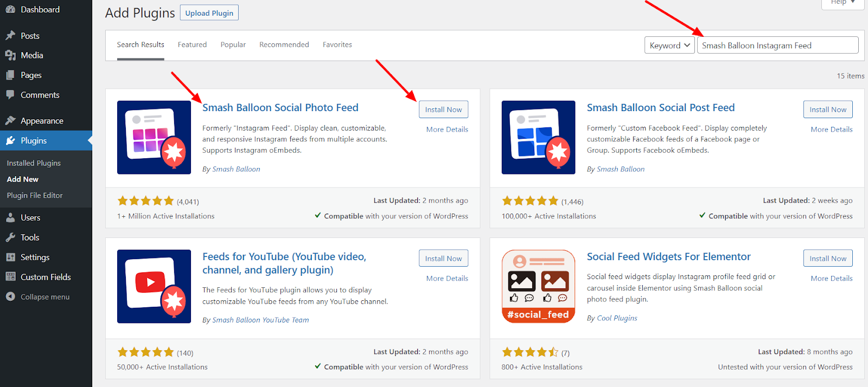
Task: Click Smash Balloon Social Post Feed title
Action: pyautogui.click(x=661, y=108)
